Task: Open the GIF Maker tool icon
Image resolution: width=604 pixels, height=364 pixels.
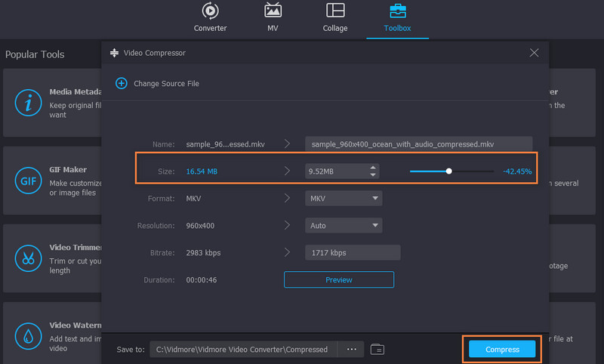Action: coord(28,182)
